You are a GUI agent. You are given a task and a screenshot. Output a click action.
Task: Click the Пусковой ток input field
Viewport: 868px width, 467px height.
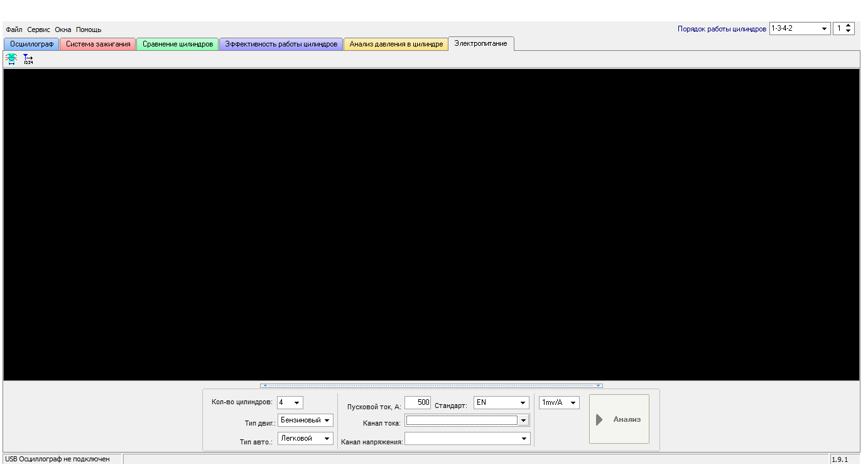(418, 402)
